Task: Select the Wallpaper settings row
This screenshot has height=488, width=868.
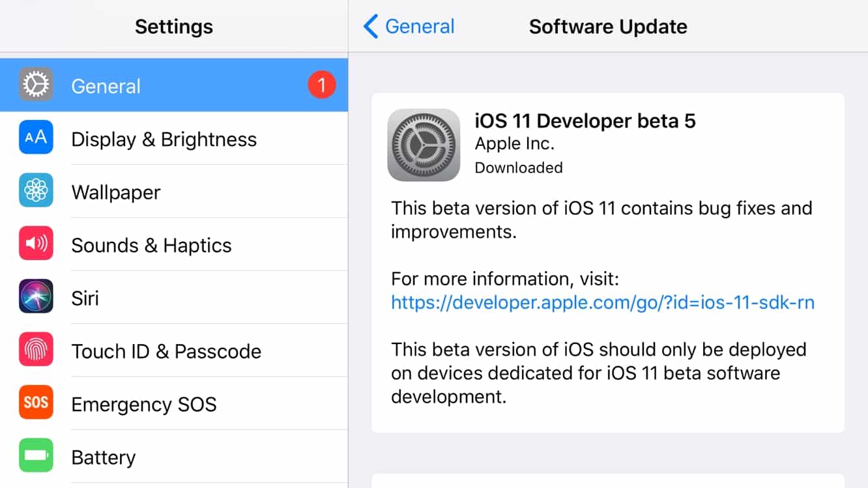Action: pos(116,192)
